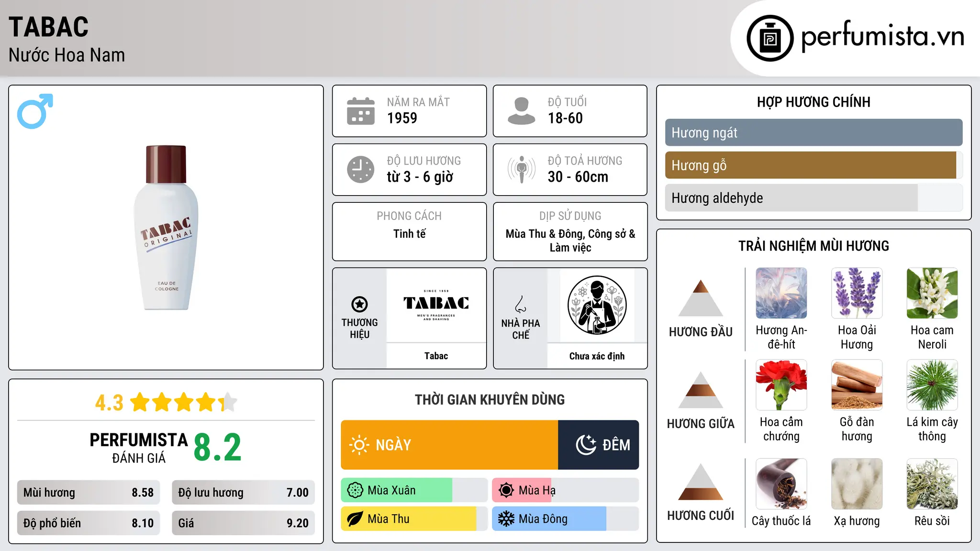980x551 pixels.
Task: Click the Tinh tế style value
Action: (409, 233)
